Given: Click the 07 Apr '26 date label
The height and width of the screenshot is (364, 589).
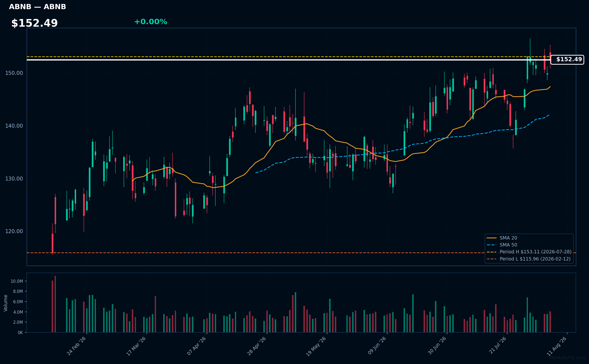Looking at the screenshot, I should [x=197, y=346].
